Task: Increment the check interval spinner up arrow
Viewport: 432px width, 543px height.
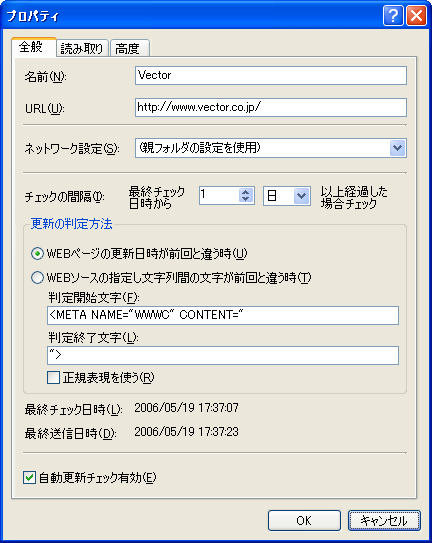Action: 246,192
